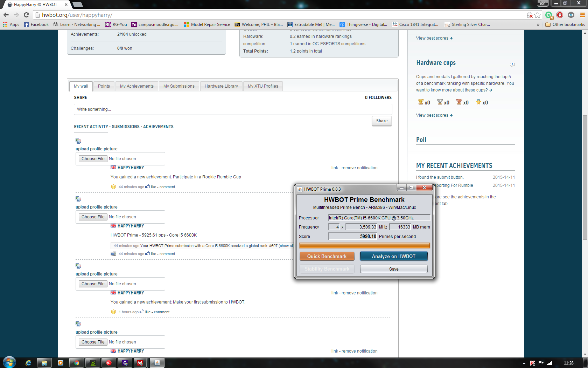This screenshot has width=588, height=368.
Task: Switch to the Points tab
Action: 104,86
